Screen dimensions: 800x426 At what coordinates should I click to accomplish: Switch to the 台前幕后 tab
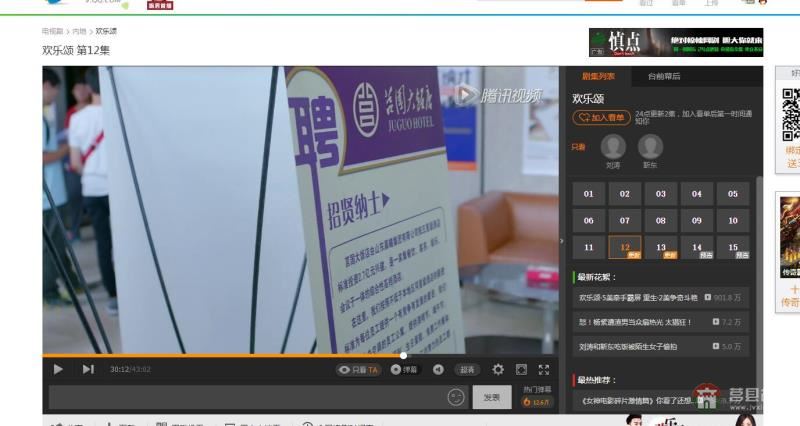pos(664,76)
